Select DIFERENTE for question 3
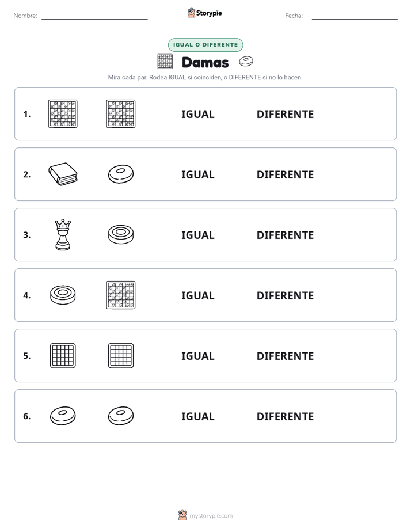Screen dimensions: 411x532 (285, 235)
